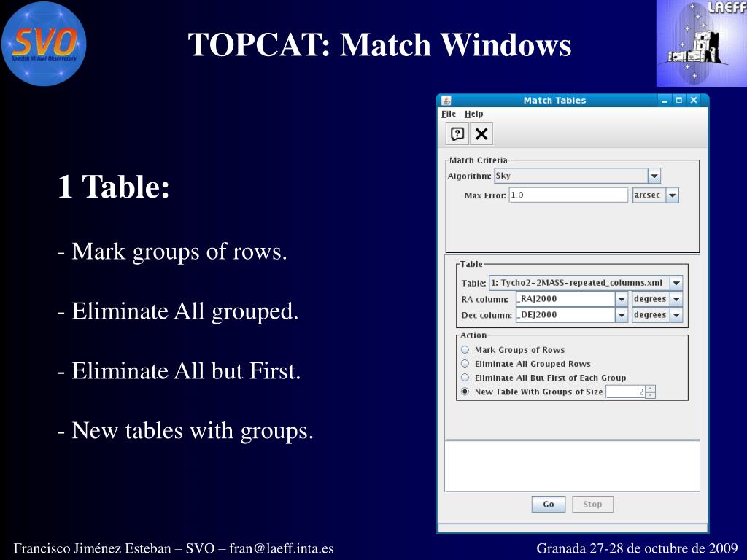Screen dimensions: 747x560
Task: Select Mark Groups of Rows option
Action: [465, 349]
